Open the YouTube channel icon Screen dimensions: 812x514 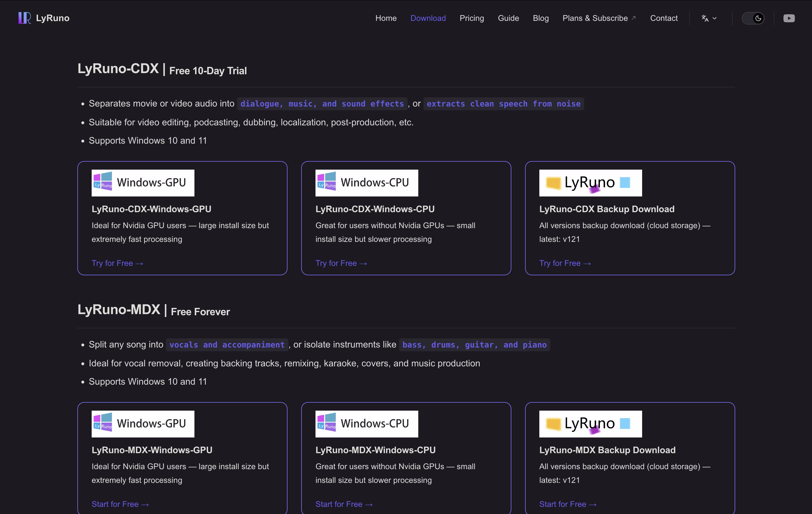pyautogui.click(x=789, y=18)
